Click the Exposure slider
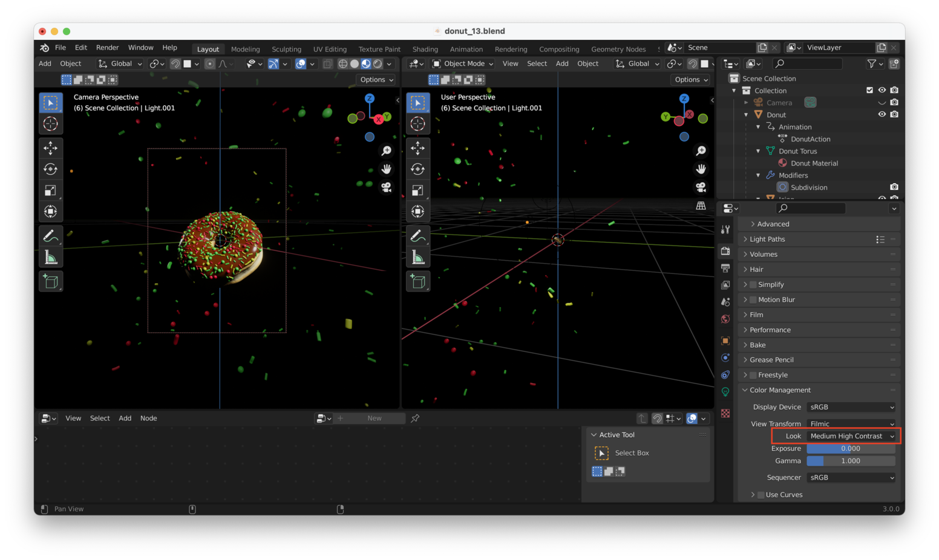 (851, 449)
